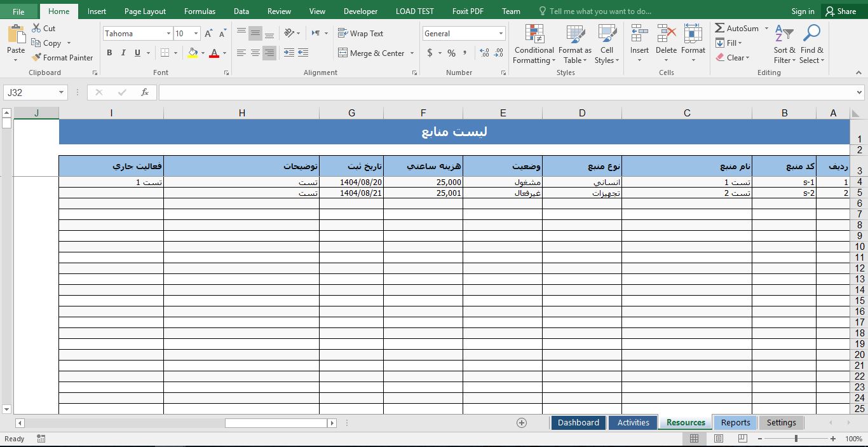Click the Format Painter brush icon

click(x=37, y=58)
